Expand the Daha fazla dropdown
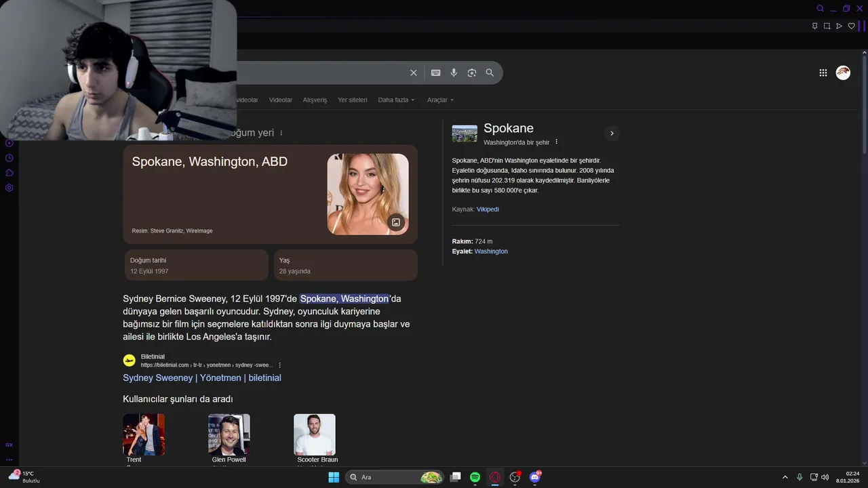Viewport: 868px width, 488px height. [x=396, y=100]
